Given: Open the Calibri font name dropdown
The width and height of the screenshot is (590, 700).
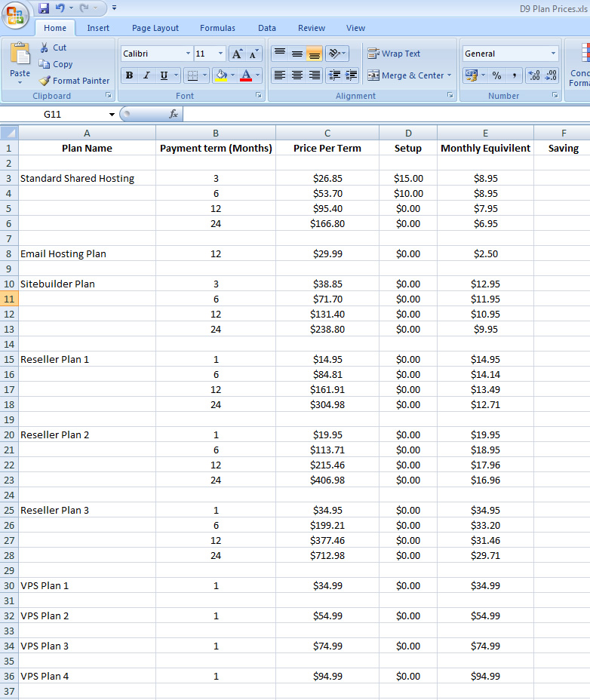Looking at the screenshot, I should pos(188,54).
